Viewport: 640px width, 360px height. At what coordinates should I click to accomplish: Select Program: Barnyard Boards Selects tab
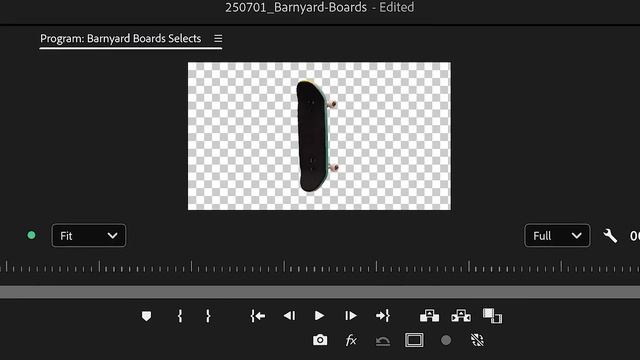coord(120,38)
